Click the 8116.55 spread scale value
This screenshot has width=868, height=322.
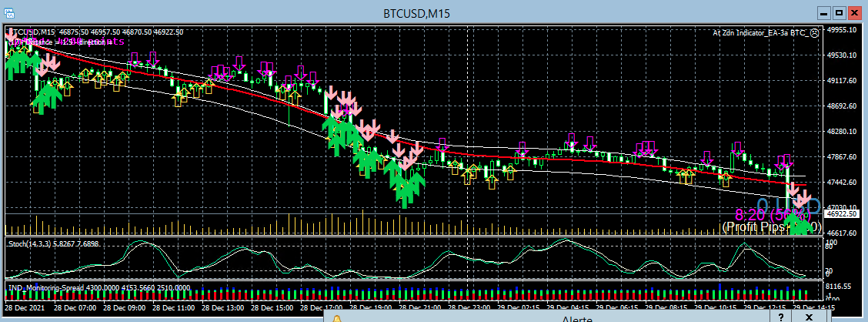(838, 286)
